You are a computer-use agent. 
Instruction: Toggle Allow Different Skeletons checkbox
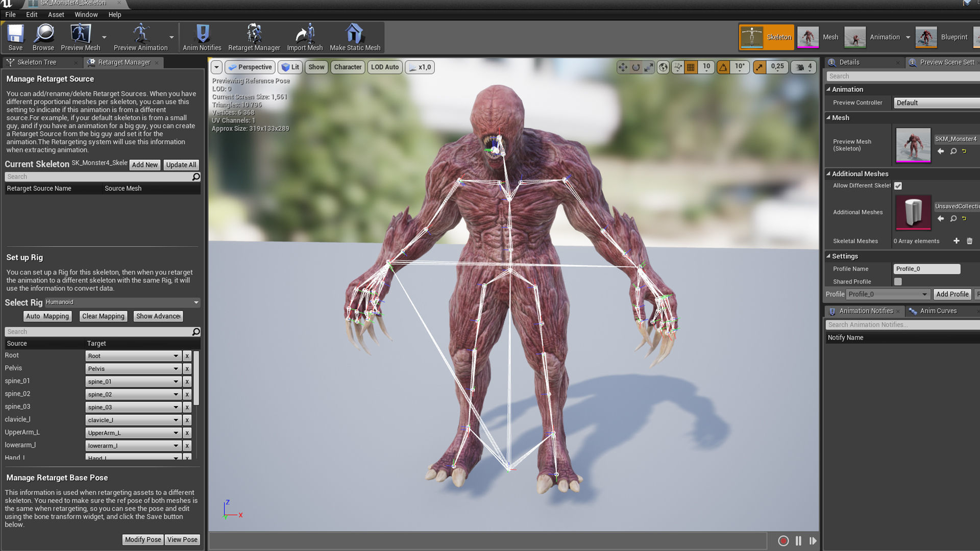coord(898,186)
